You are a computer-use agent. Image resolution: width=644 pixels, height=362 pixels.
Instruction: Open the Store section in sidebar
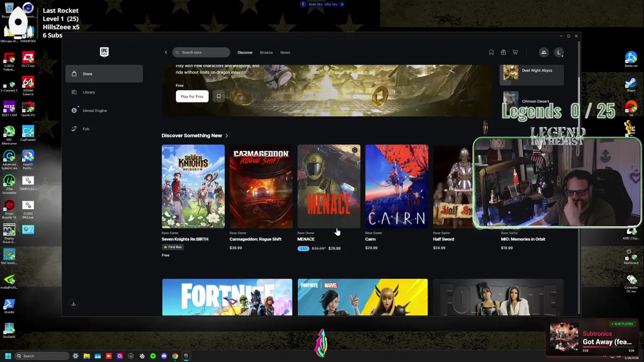click(x=104, y=74)
